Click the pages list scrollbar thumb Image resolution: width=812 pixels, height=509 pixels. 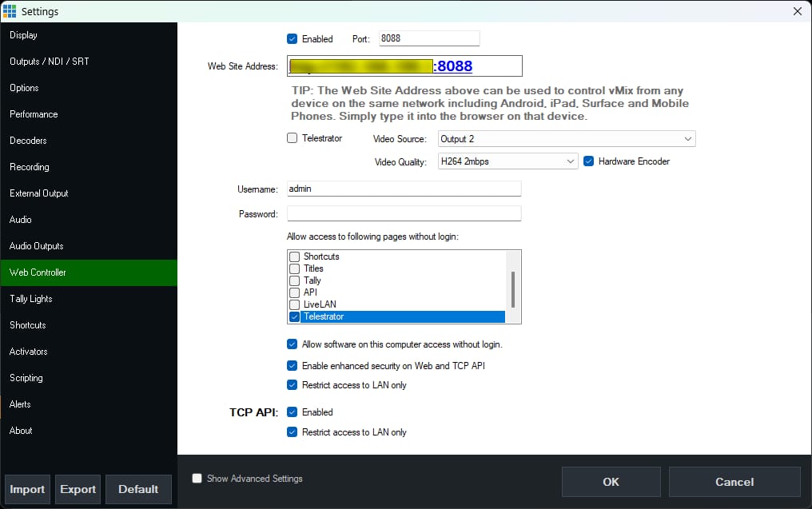coord(512,289)
